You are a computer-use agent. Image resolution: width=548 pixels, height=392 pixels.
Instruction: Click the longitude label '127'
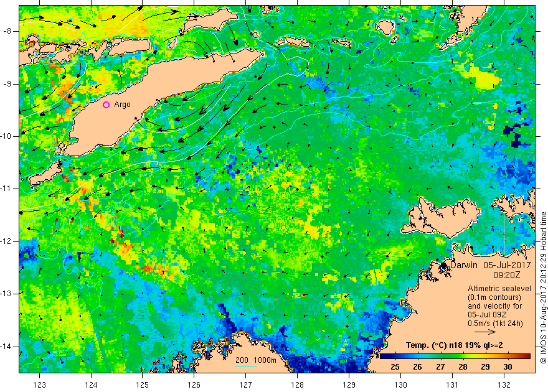[246, 385]
